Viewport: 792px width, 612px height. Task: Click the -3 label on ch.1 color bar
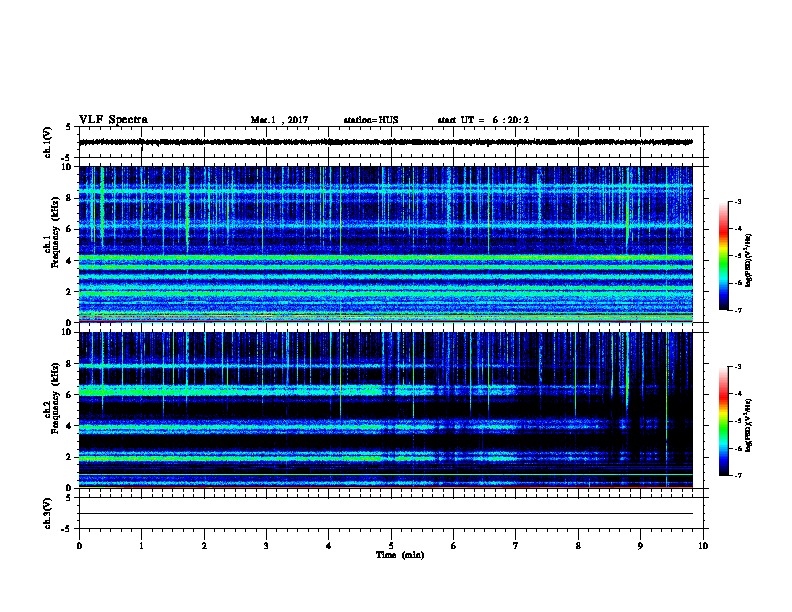(737, 201)
